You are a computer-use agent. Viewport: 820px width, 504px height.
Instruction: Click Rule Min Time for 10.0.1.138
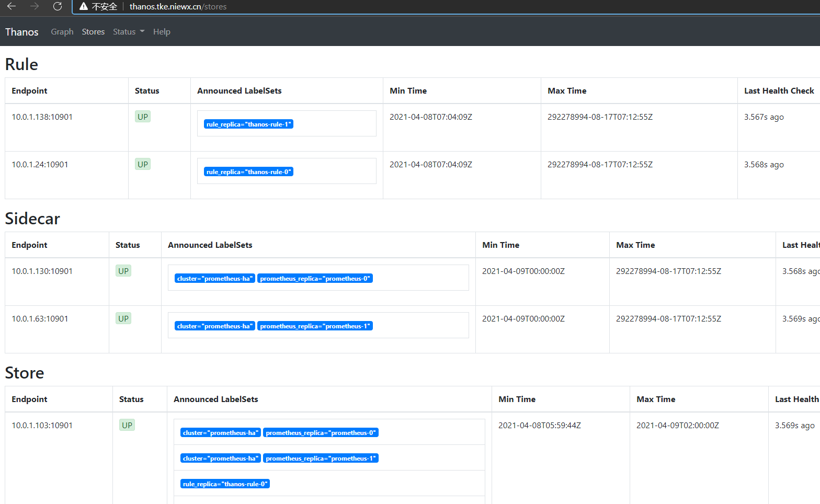click(431, 117)
